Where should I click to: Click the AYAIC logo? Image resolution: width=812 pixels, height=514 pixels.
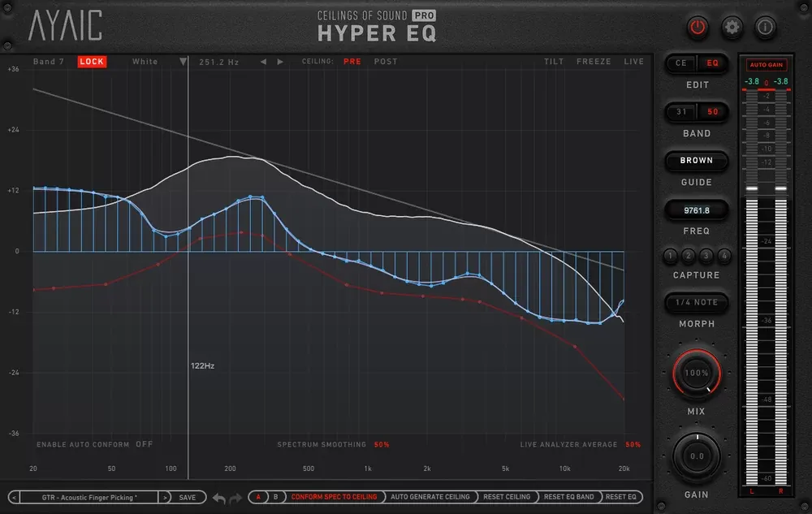point(65,25)
